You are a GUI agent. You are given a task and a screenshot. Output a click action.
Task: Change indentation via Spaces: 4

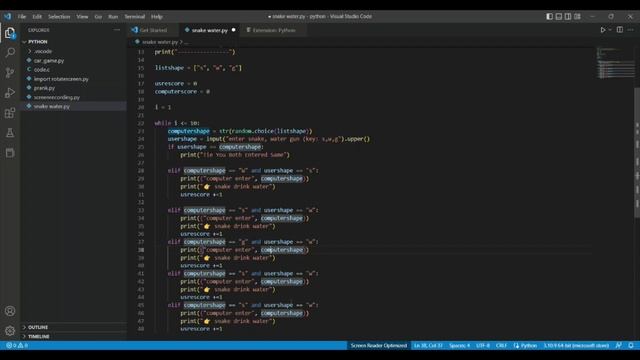click(459, 345)
